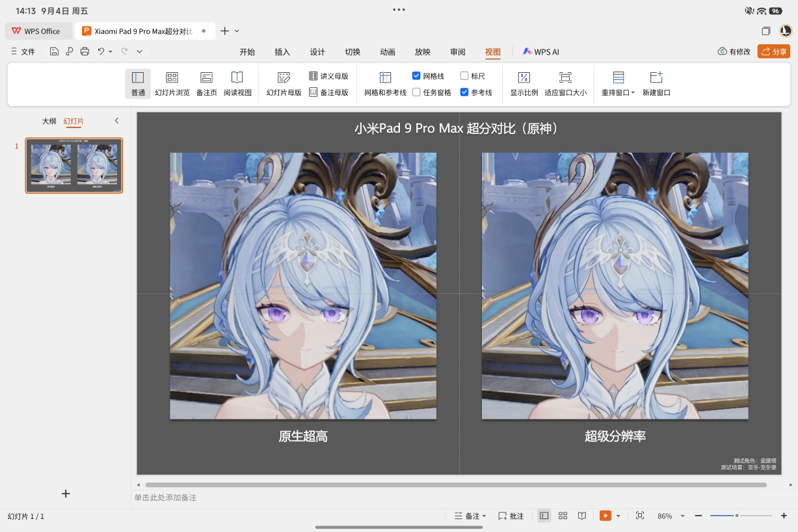Switch to Transitions (切换) ribbon tab
Viewport: 798px width, 532px height.
[x=352, y=52]
